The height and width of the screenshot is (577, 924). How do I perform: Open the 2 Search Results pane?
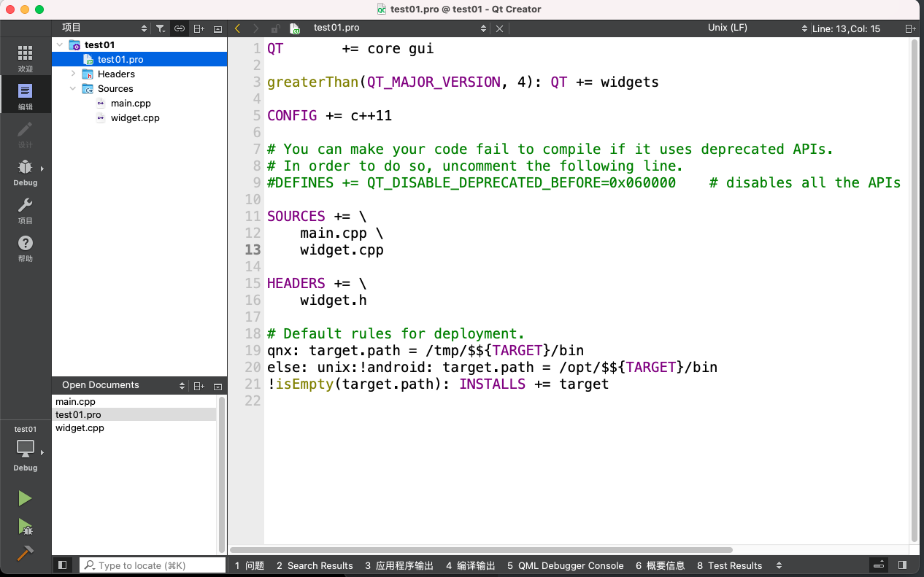pyautogui.click(x=315, y=565)
